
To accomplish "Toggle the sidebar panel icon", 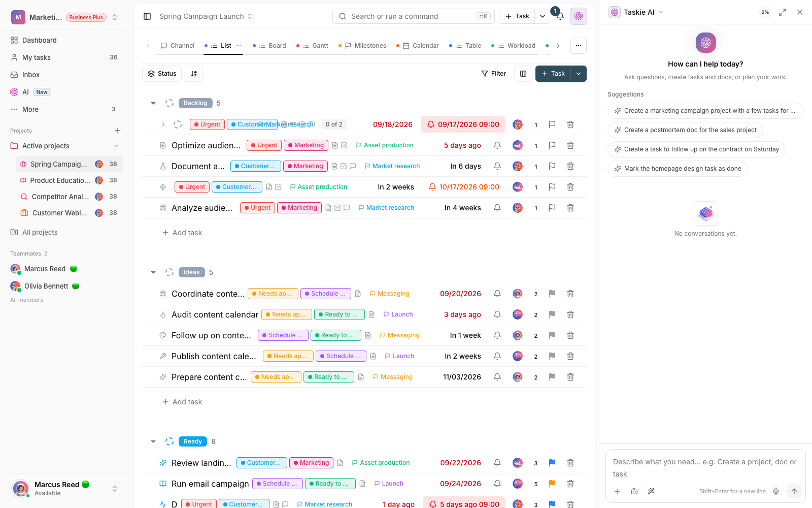I will (147, 16).
